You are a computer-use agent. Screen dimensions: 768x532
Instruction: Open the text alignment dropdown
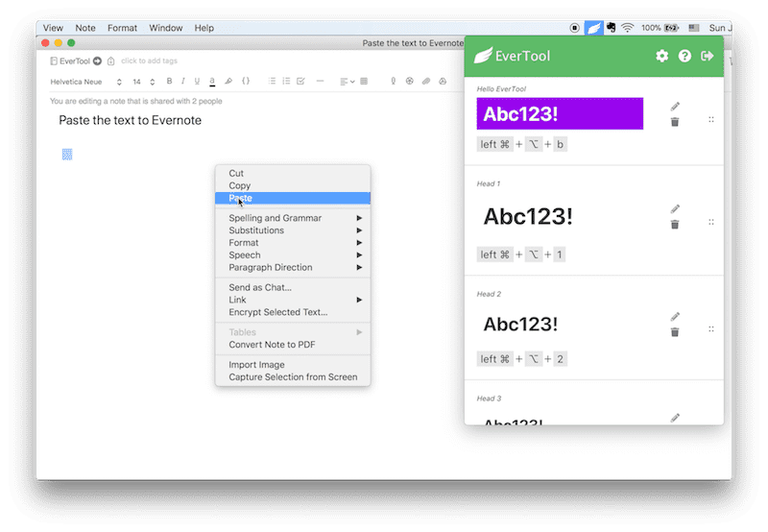(x=348, y=82)
